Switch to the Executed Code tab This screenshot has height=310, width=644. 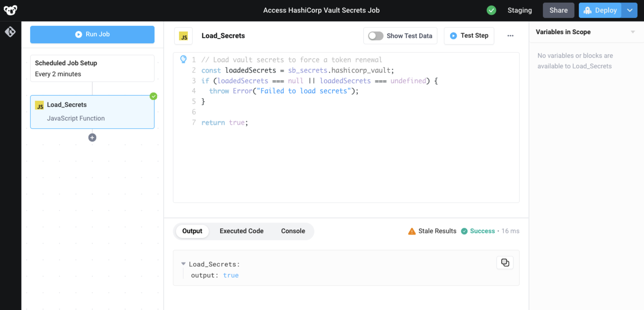pos(241,231)
